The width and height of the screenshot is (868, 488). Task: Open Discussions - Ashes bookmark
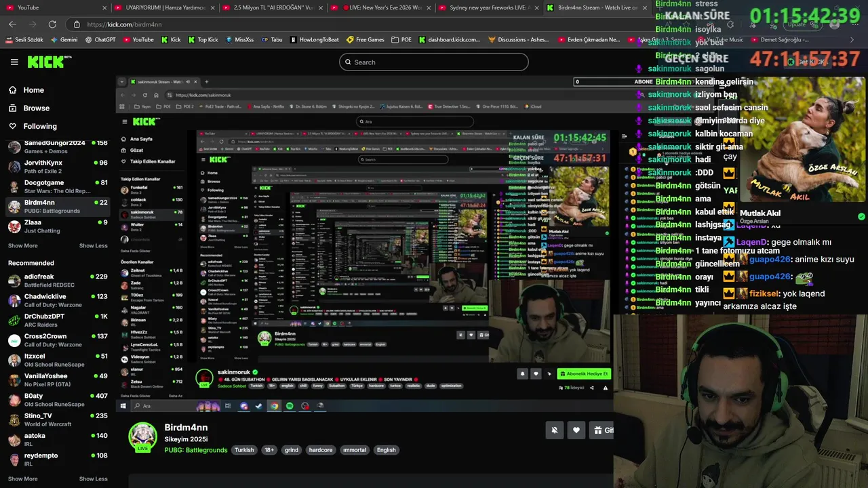pyautogui.click(x=519, y=40)
